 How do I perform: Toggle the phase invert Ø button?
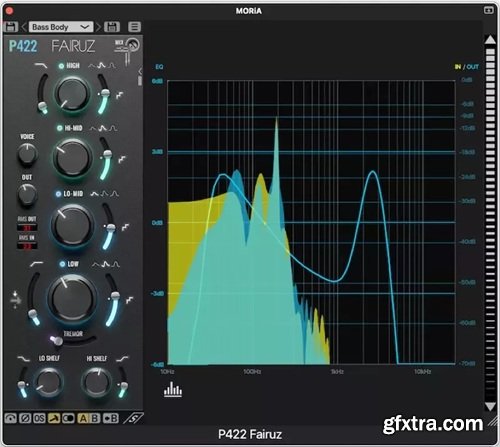(25, 418)
